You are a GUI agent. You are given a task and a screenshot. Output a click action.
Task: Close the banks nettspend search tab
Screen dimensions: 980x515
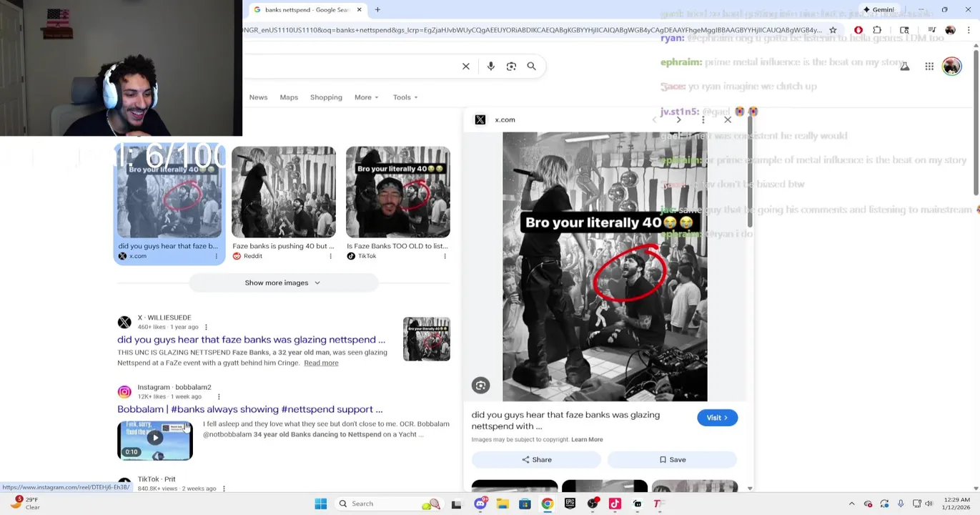tap(359, 9)
